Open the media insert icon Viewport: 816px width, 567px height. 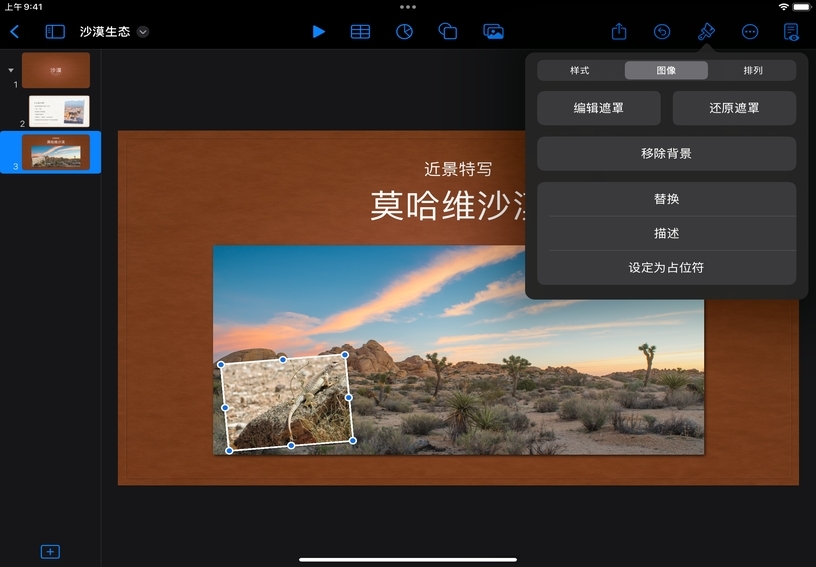(x=493, y=31)
